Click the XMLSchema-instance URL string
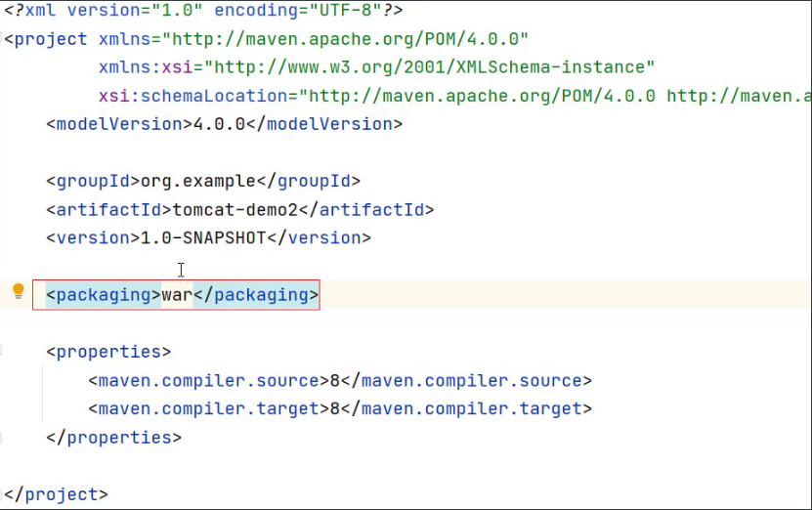Image resolution: width=812 pixels, height=510 pixels. pos(429,67)
